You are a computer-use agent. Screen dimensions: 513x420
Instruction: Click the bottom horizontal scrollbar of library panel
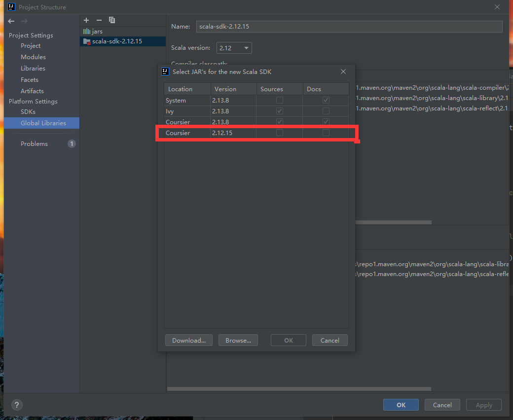[299, 389]
